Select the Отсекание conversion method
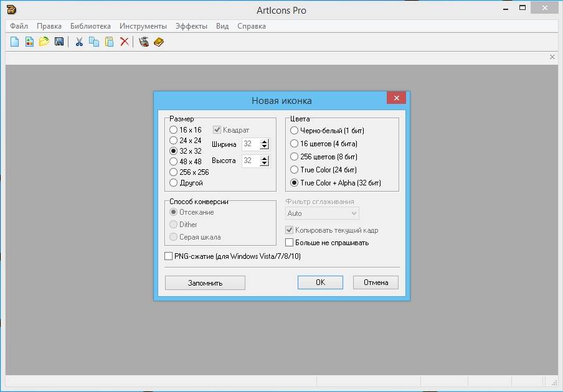The width and height of the screenshot is (563, 392). tap(192, 212)
